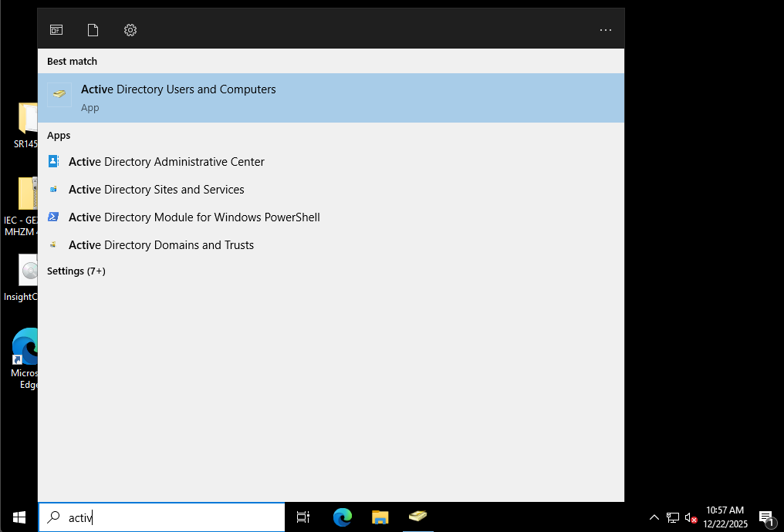This screenshot has height=532, width=784.
Task: Select the SR145 folder on desktop
Action: point(25,125)
